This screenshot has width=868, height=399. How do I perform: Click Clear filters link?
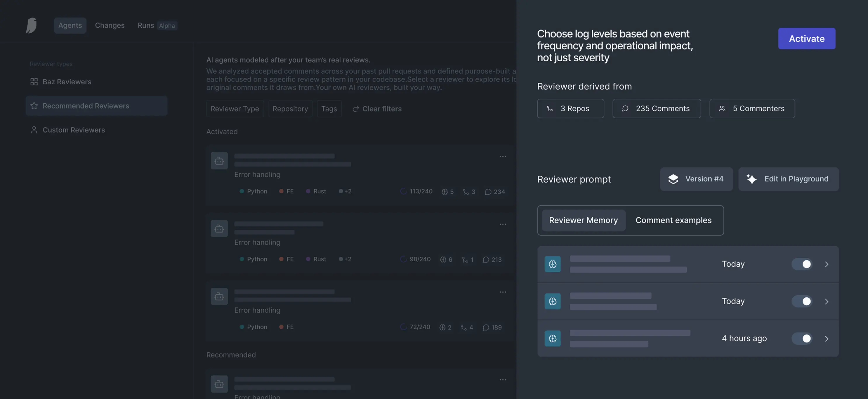point(377,109)
